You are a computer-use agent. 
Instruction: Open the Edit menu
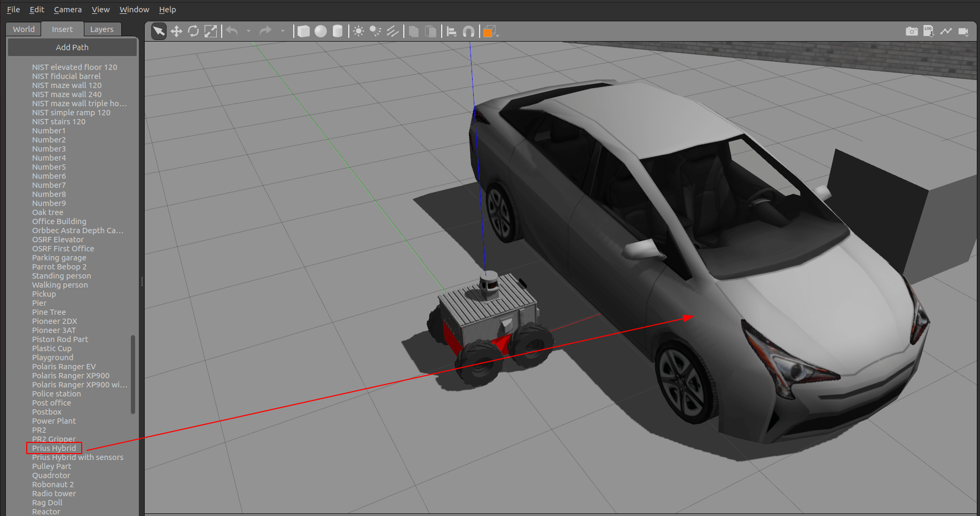tap(37, 10)
